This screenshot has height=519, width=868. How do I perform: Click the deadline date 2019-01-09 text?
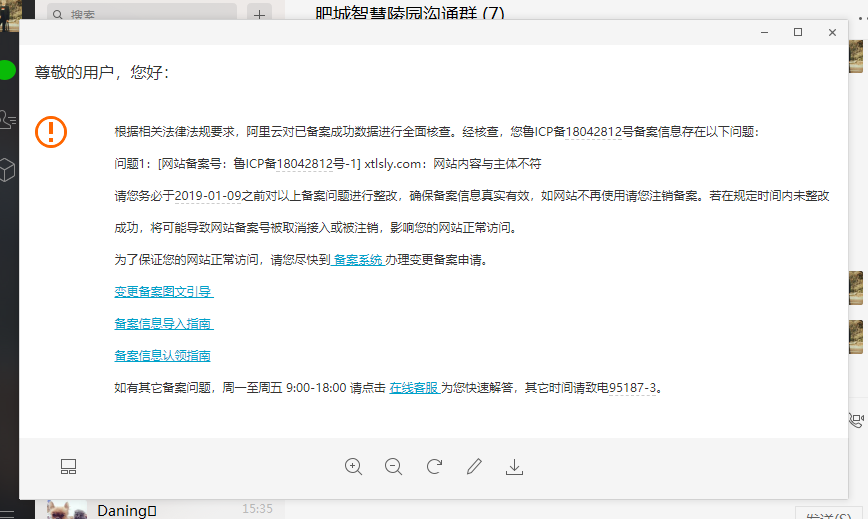[x=208, y=196]
